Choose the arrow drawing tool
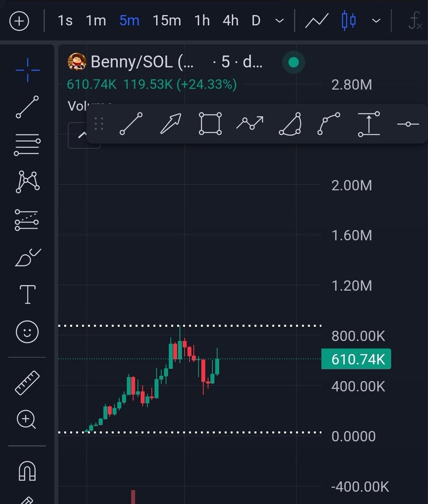The height and width of the screenshot is (504, 428). (171, 124)
